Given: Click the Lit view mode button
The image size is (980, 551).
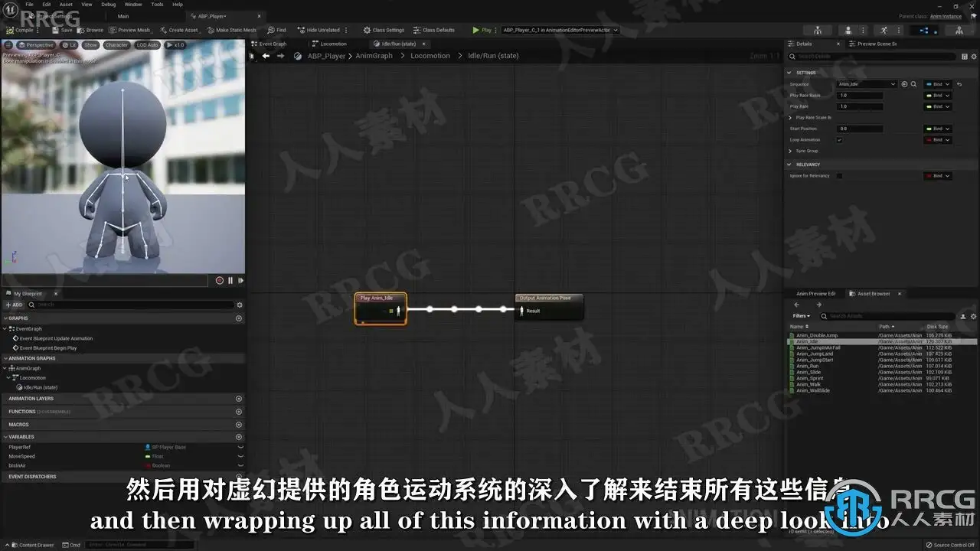Looking at the screenshot, I should point(70,45).
